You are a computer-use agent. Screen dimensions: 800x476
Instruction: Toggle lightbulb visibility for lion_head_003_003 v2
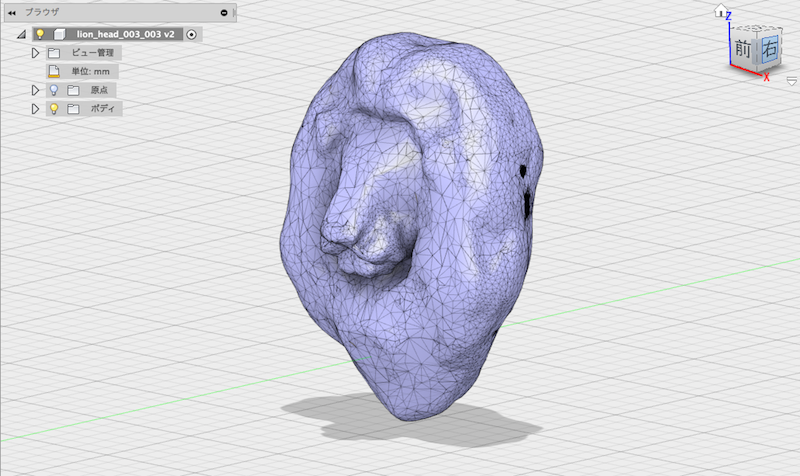click(40, 34)
